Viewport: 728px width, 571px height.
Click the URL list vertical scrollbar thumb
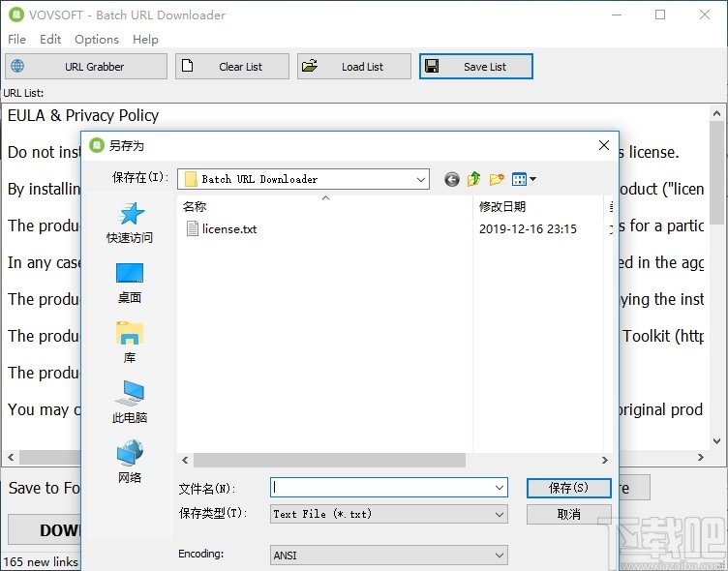coord(716,174)
